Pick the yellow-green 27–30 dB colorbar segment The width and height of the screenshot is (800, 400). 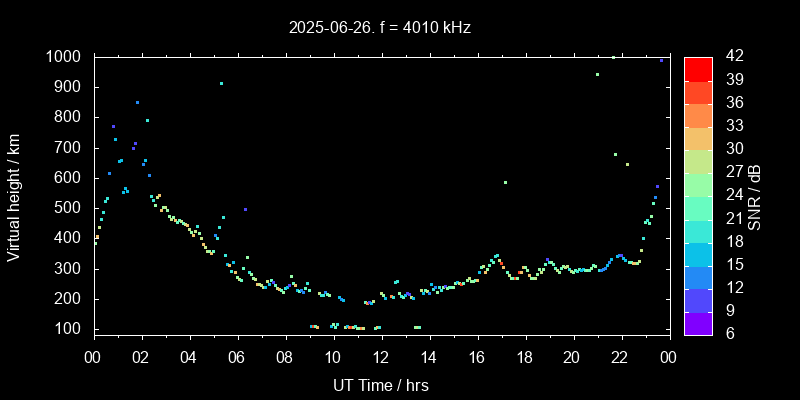pos(698,161)
